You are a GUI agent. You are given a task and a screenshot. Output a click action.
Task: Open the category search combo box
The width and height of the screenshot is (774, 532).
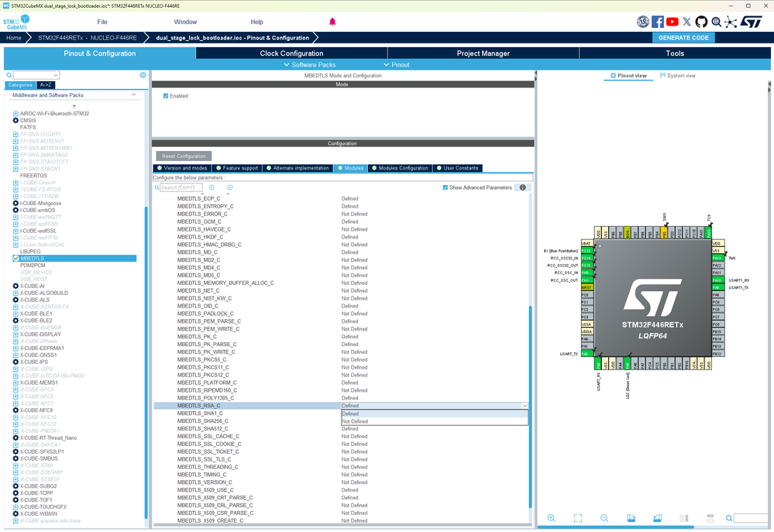tap(36, 75)
